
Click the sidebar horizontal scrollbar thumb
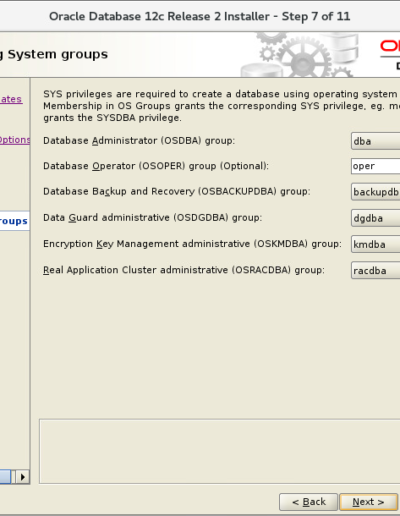(x=6, y=477)
